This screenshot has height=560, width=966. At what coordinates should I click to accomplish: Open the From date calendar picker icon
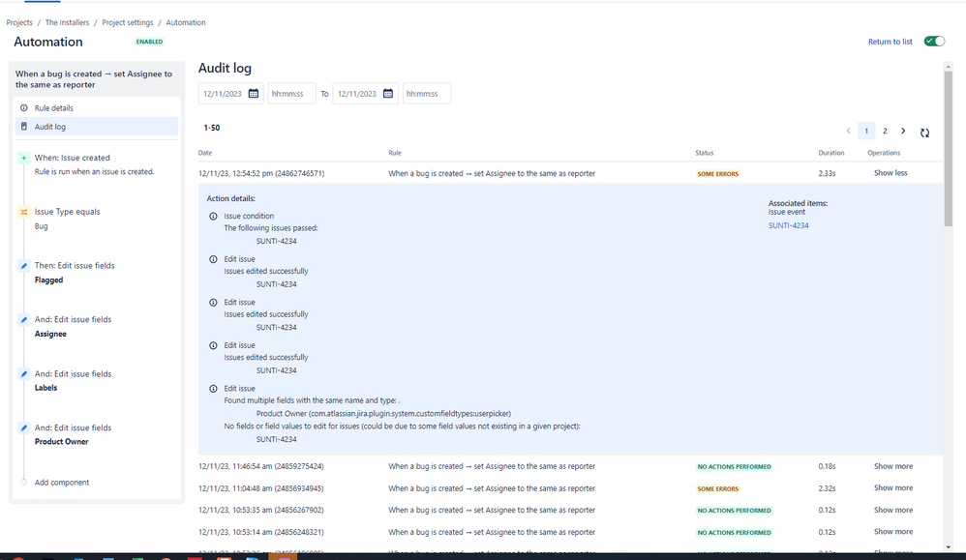tap(254, 94)
